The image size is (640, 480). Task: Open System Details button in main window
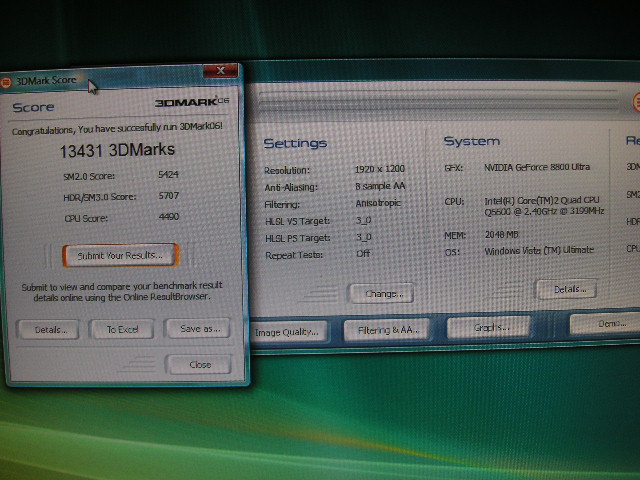click(567, 289)
